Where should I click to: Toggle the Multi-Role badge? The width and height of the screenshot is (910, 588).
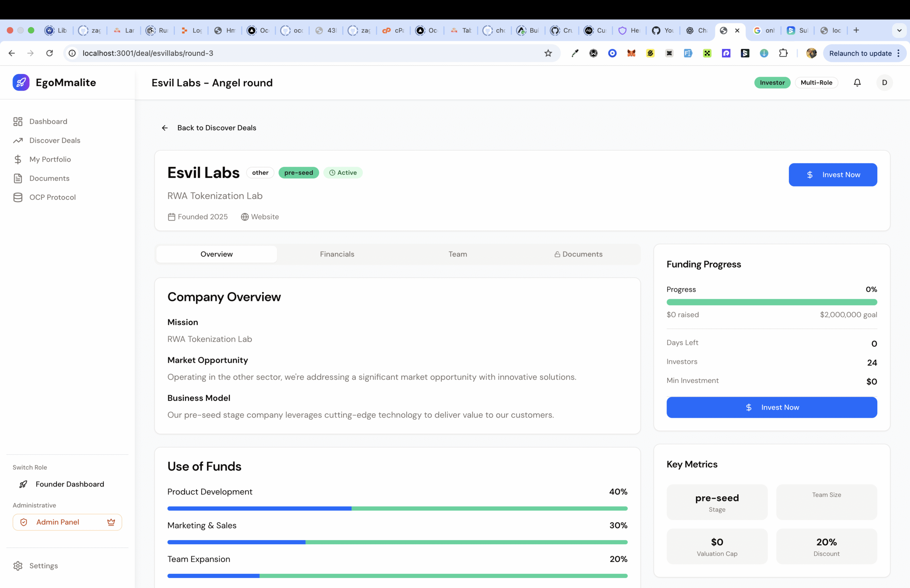pyautogui.click(x=816, y=82)
